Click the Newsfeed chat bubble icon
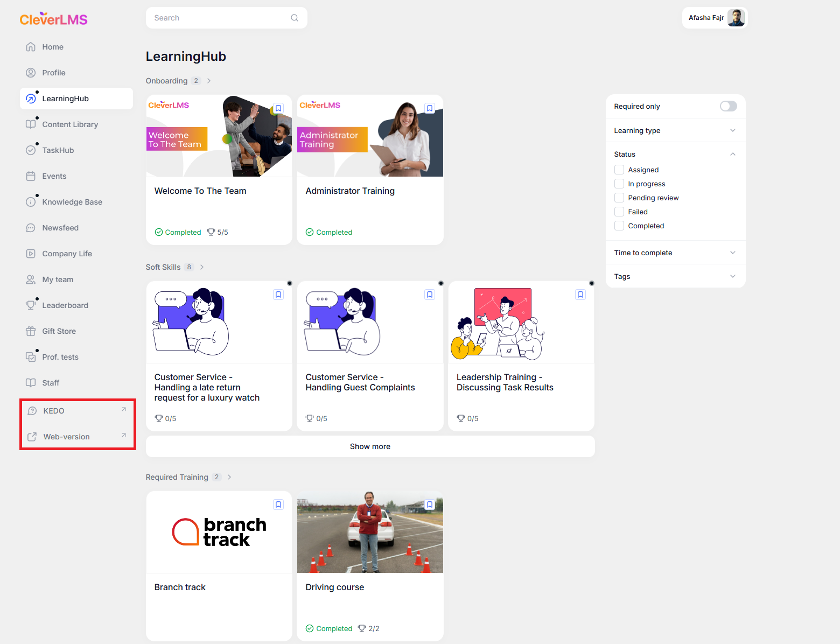Viewport: 840px width, 644px height. pyautogui.click(x=31, y=228)
